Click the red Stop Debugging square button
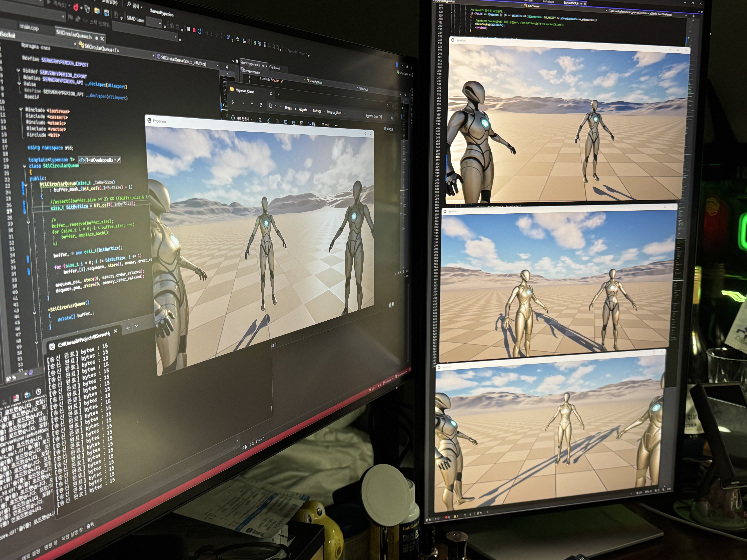This screenshot has height=560, width=747. tap(194, 30)
